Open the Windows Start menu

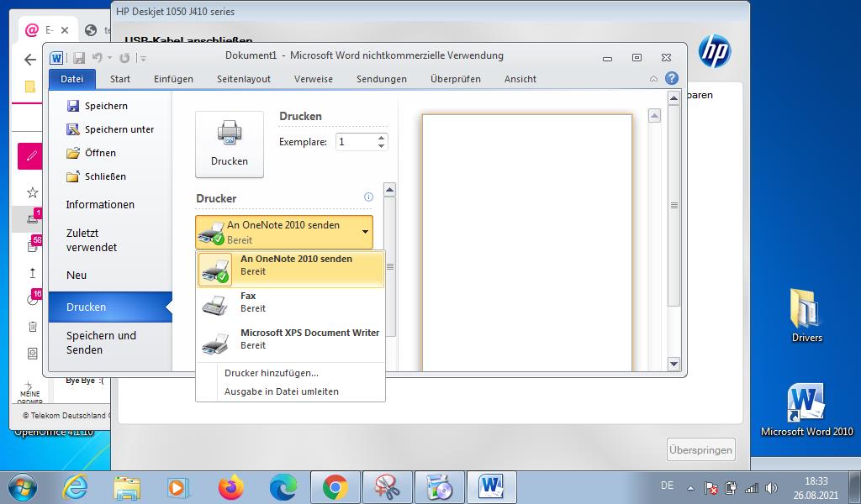point(23,487)
